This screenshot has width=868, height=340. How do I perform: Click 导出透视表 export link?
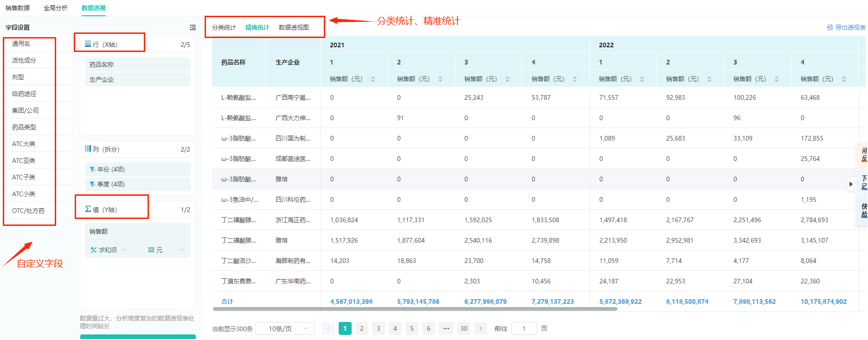[846, 27]
